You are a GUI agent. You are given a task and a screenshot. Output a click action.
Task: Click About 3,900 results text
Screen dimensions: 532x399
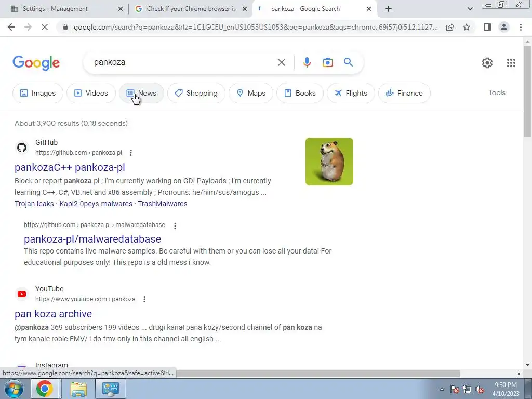[x=71, y=123]
